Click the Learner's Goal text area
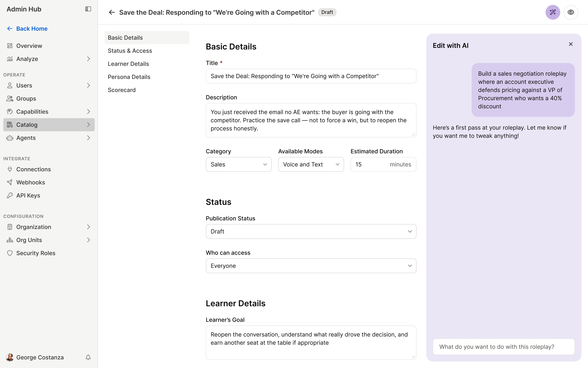The height and width of the screenshot is (368, 588). tap(311, 343)
